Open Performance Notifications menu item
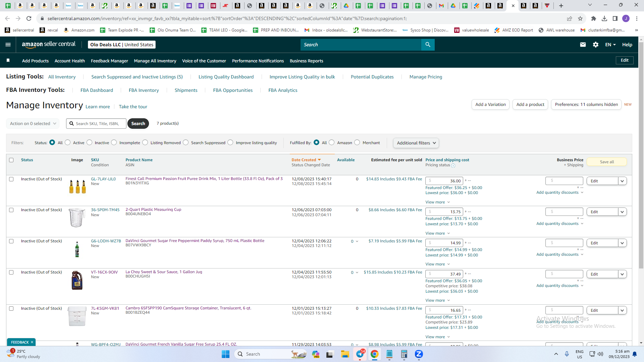The image size is (644, 362). point(258,61)
